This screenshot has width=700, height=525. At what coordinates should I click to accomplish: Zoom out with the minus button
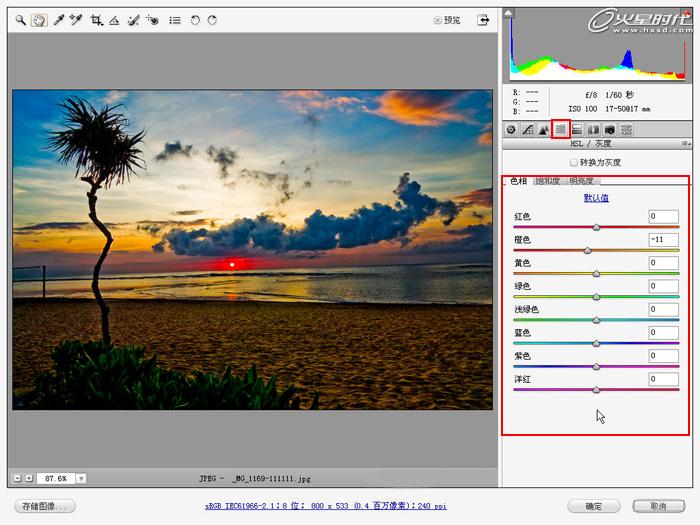coord(17,478)
